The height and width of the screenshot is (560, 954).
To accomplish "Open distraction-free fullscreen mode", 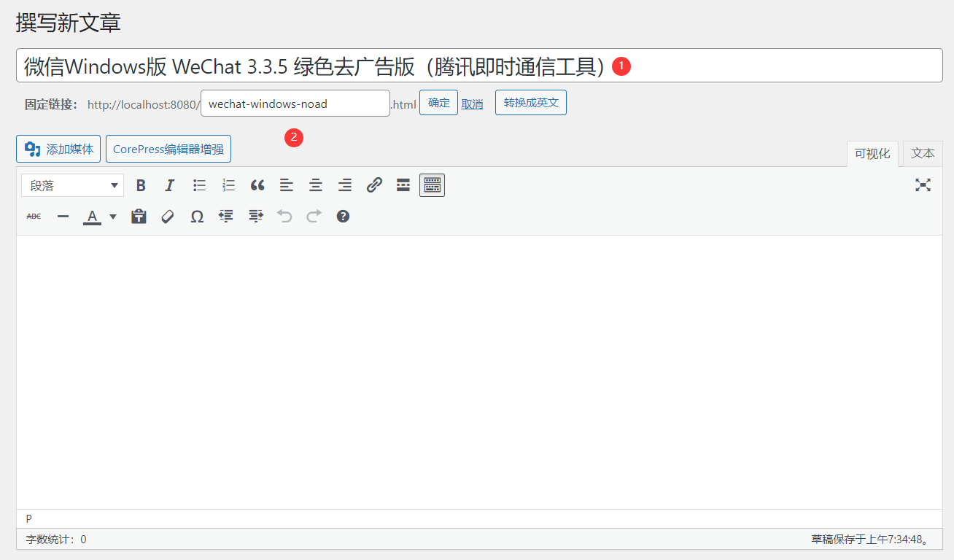I will 923,185.
